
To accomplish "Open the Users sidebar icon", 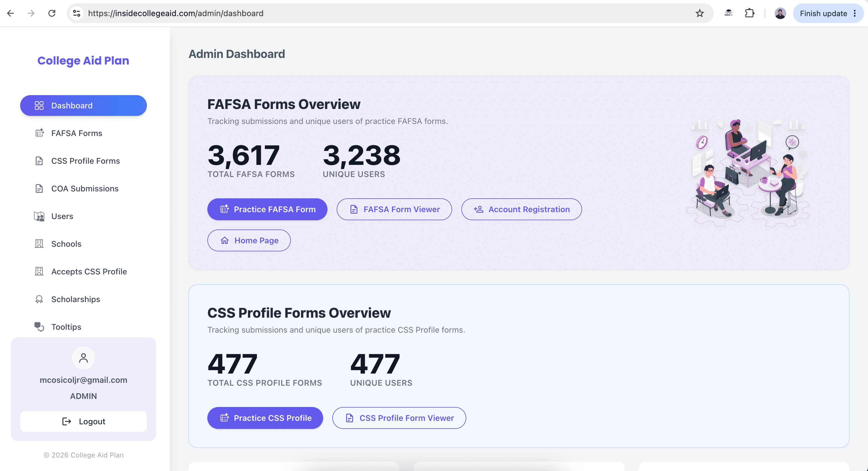I will [x=39, y=216].
